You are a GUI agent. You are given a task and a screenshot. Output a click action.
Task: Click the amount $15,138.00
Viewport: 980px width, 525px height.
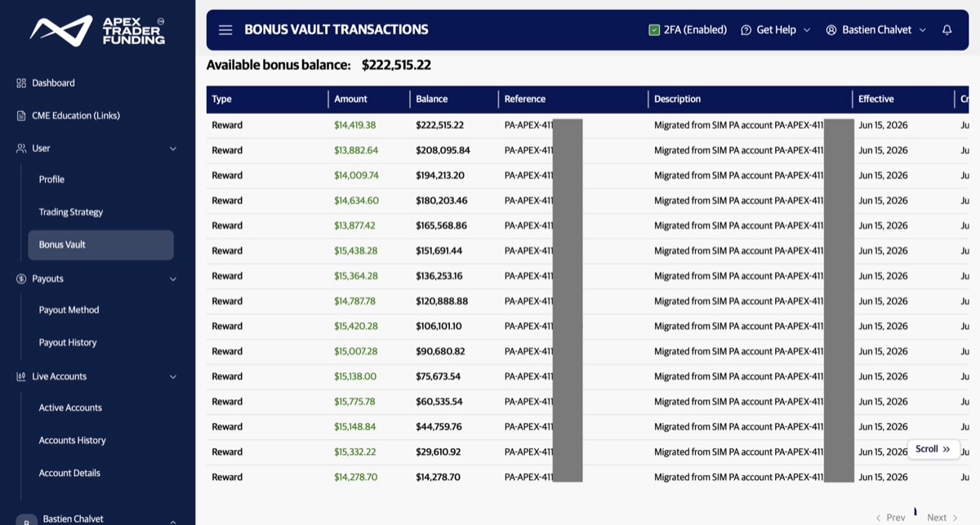355,377
